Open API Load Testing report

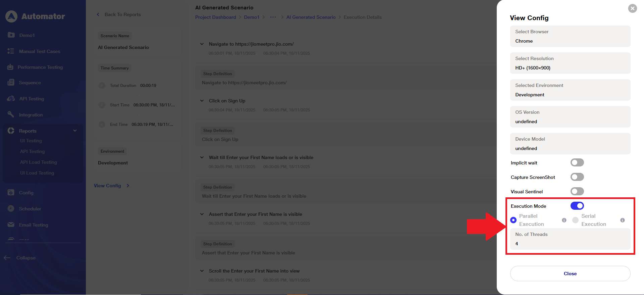click(39, 162)
